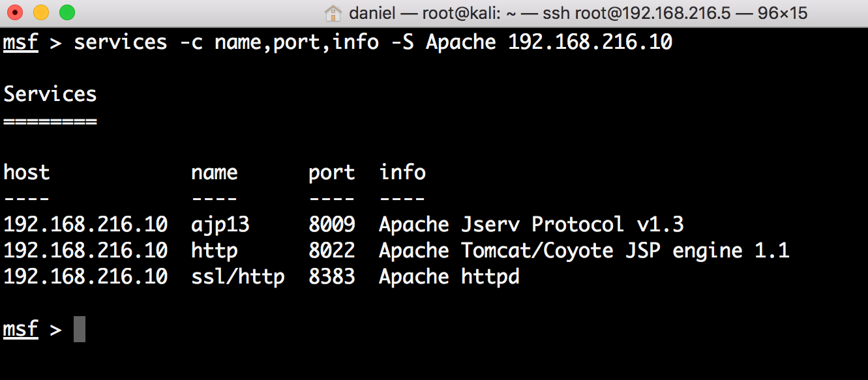The width and height of the screenshot is (868, 380).
Task: Select the "name" column header
Action: (214, 173)
